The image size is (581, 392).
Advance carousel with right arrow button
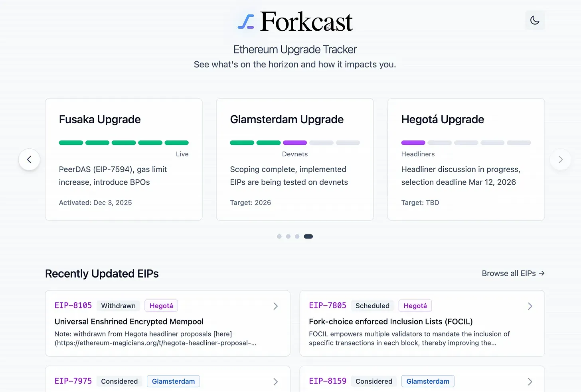(560, 160)
